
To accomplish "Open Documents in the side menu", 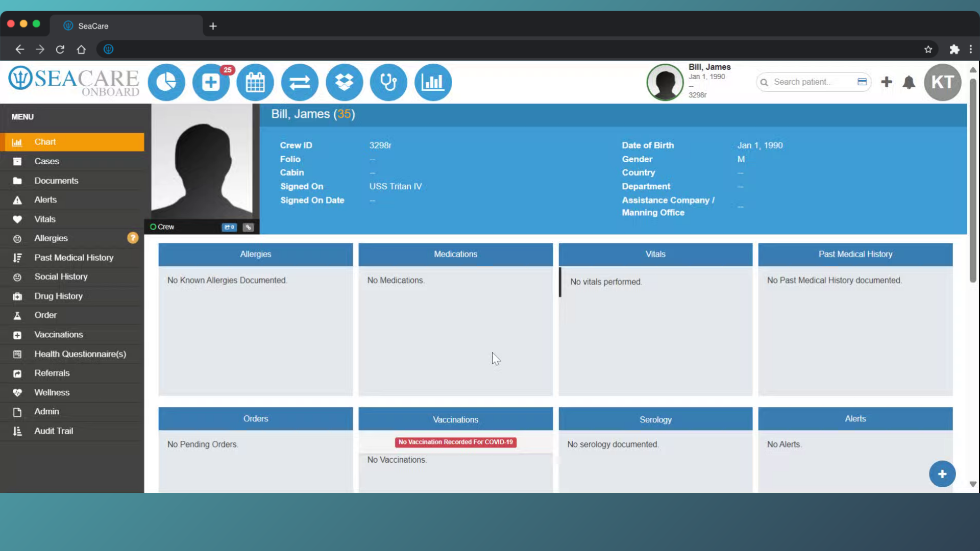I will click(72, 181).
